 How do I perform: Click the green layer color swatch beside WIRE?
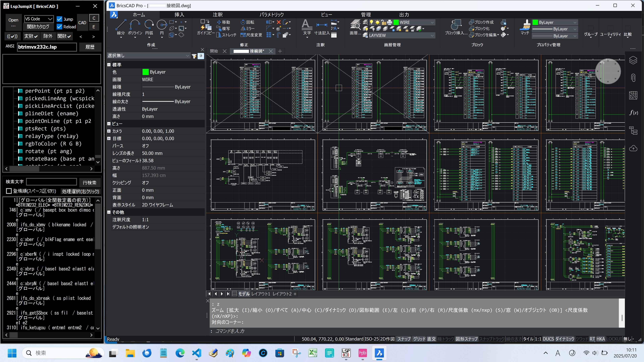(x=396, y=22)
